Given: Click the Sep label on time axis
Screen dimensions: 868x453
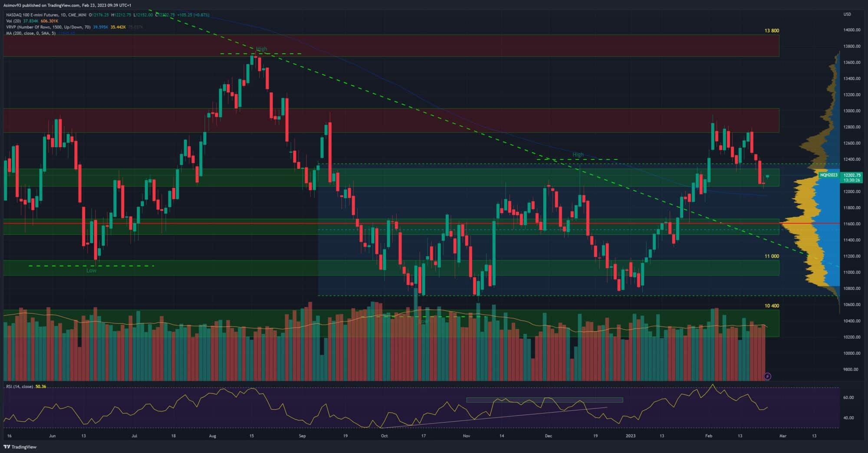Looking at the screenshot, I should (x=302, y=436).
